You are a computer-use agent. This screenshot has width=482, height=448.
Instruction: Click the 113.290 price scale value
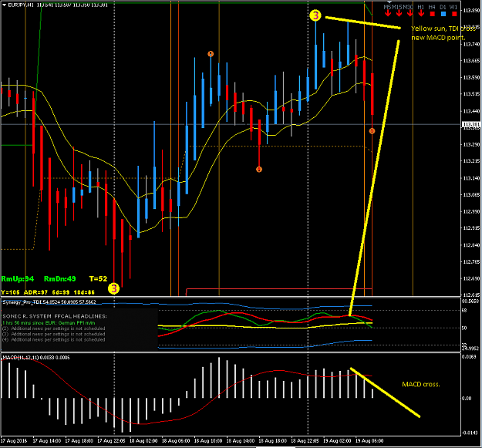tap(471, 144)
